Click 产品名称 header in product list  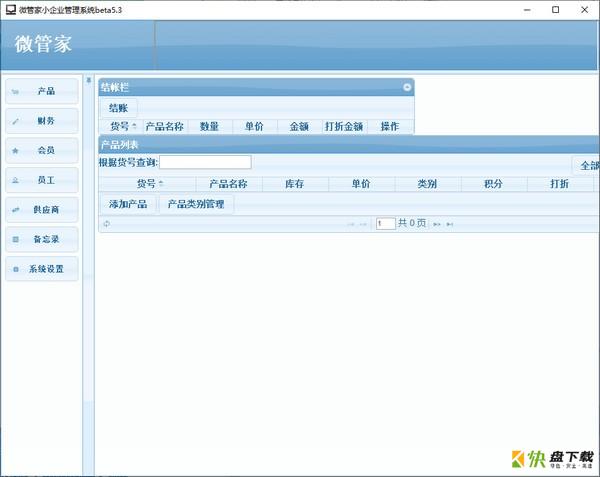pyautogui.click(x=229, y=184)
